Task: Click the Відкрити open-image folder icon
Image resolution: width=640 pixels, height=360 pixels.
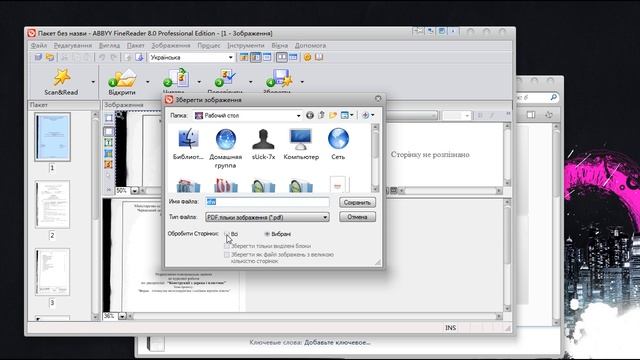Action: pos(122,78)
